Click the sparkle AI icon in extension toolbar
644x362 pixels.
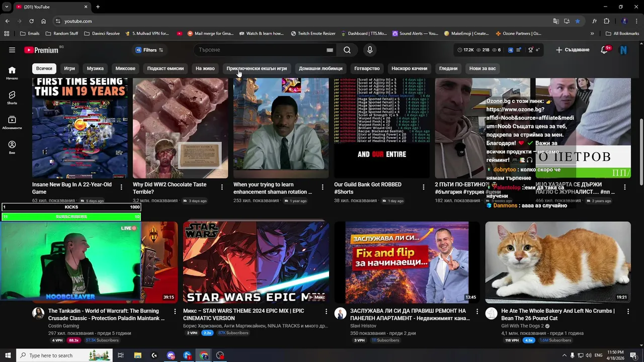click(x=537, y=50)
